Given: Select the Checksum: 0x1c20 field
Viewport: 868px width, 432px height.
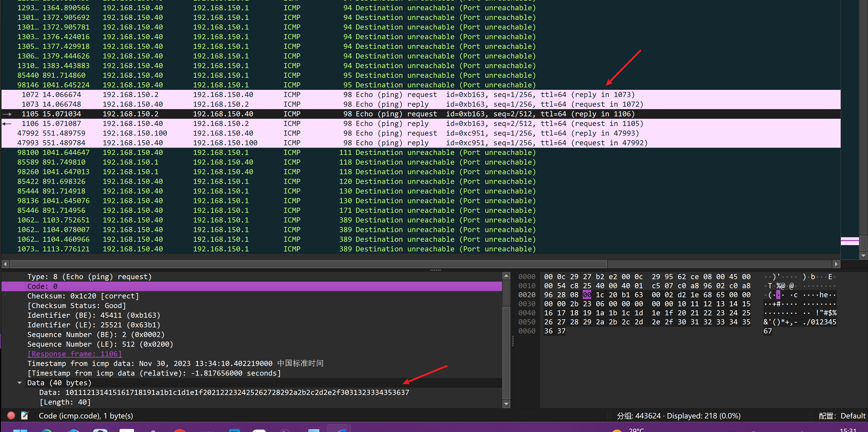Looking at the screenshot, I should [83, 296].
